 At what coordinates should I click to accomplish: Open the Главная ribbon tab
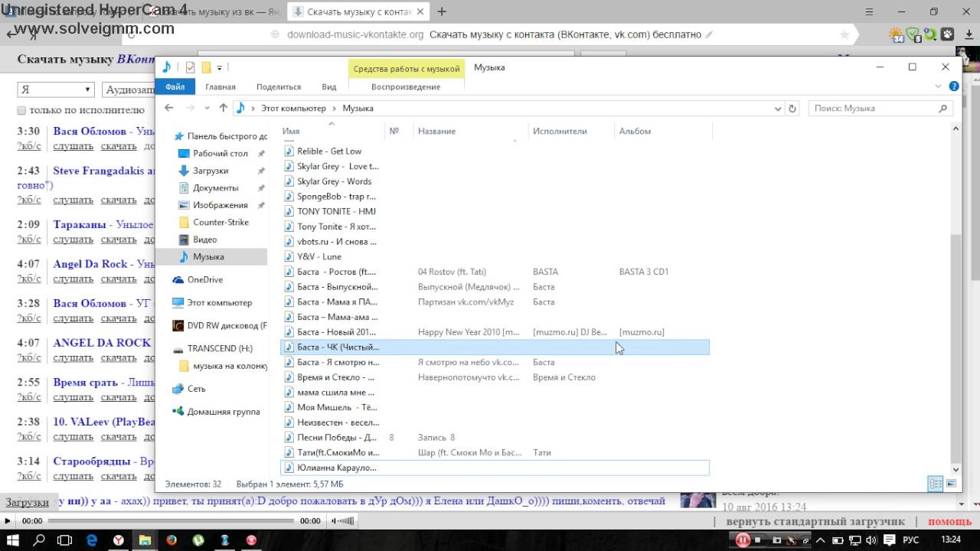220,86
